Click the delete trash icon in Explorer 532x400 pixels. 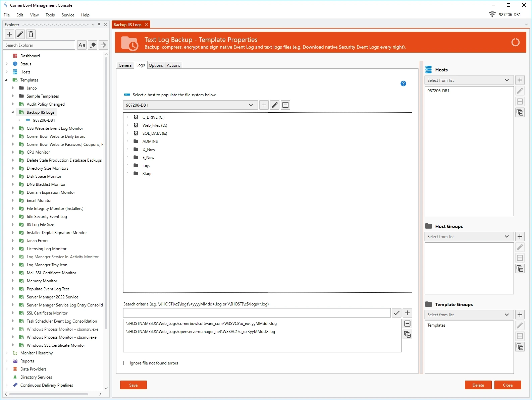coord(31,34)
